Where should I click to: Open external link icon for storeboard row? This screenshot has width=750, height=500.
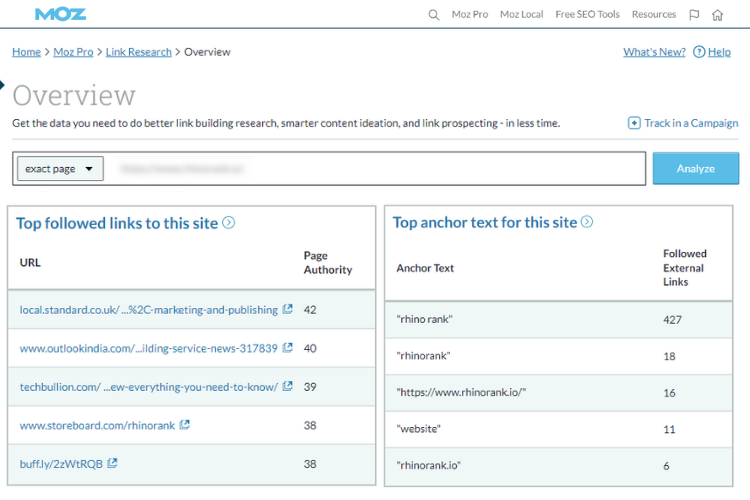[x=184, y=424]
